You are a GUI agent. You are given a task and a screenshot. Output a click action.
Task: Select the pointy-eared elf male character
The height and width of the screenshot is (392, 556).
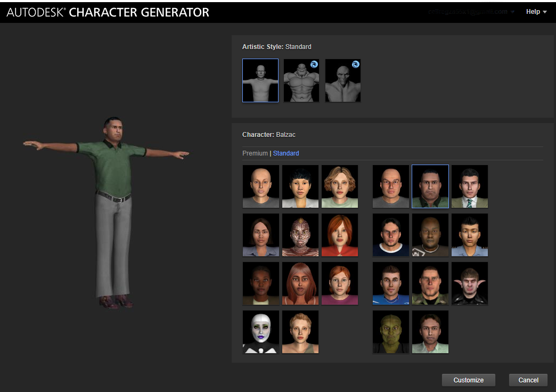click(470, 283)
